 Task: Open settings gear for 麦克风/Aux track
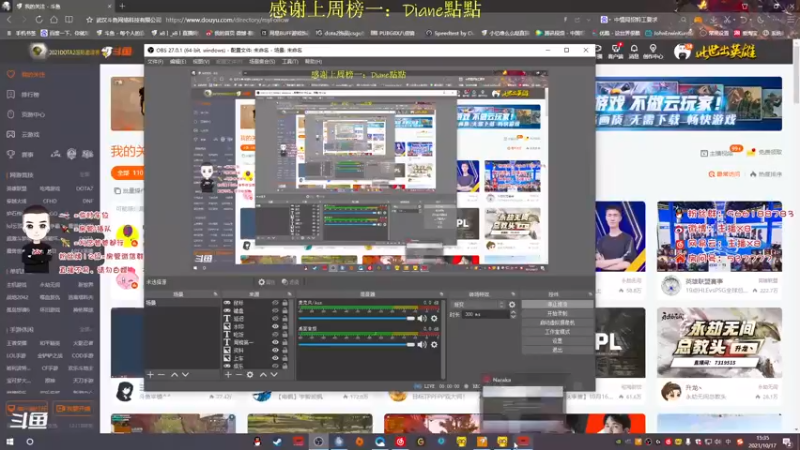[434, 318]
